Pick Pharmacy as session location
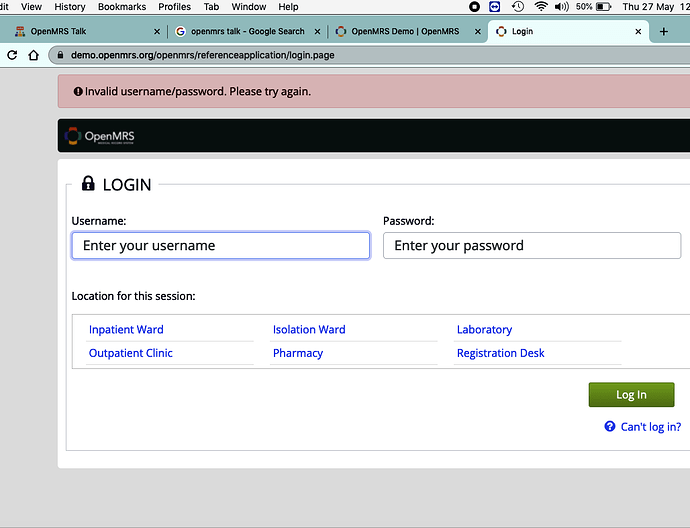 [298, 353]
